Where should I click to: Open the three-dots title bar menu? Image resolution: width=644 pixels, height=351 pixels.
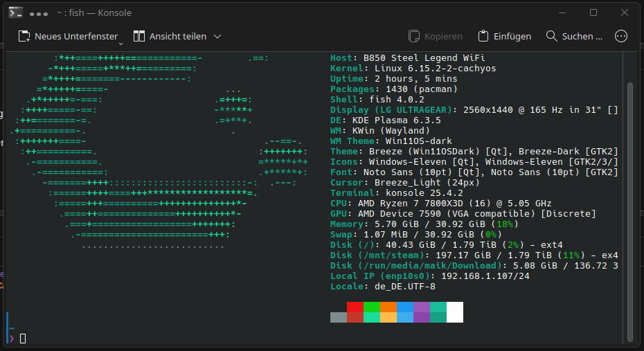[39, 14]
